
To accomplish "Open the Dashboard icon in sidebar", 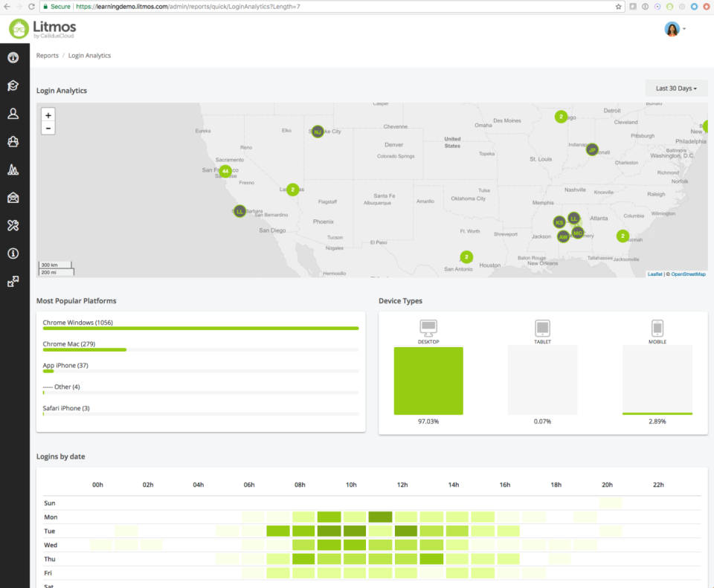I will pyautogui.click(x=13, y=57).
